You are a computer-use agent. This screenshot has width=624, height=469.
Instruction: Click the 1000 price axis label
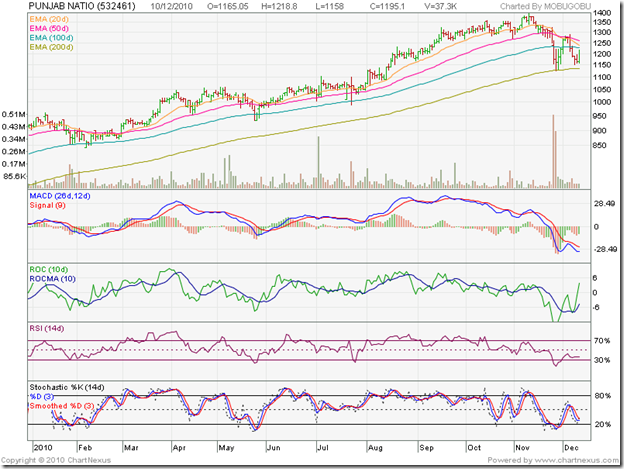click(602, 102)
